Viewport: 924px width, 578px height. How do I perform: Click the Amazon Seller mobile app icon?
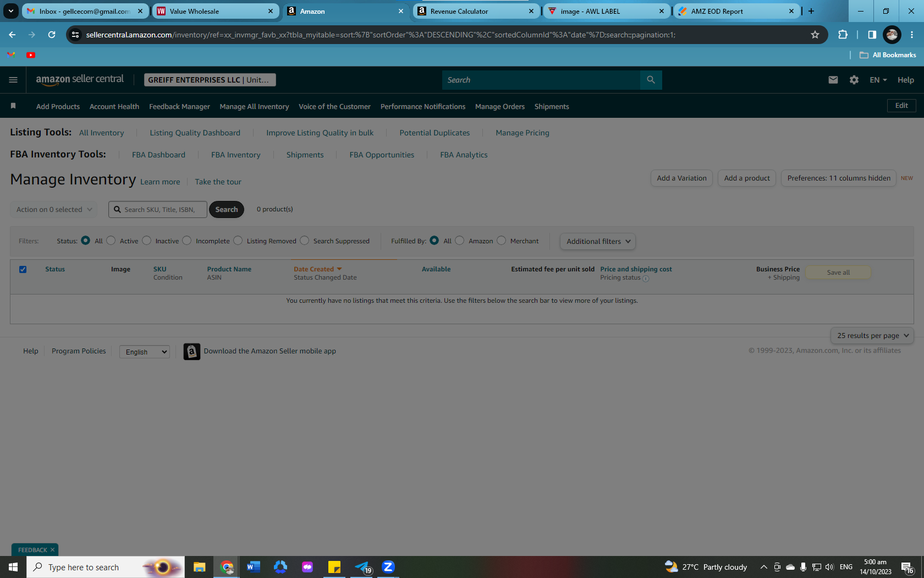click(191, 351)
